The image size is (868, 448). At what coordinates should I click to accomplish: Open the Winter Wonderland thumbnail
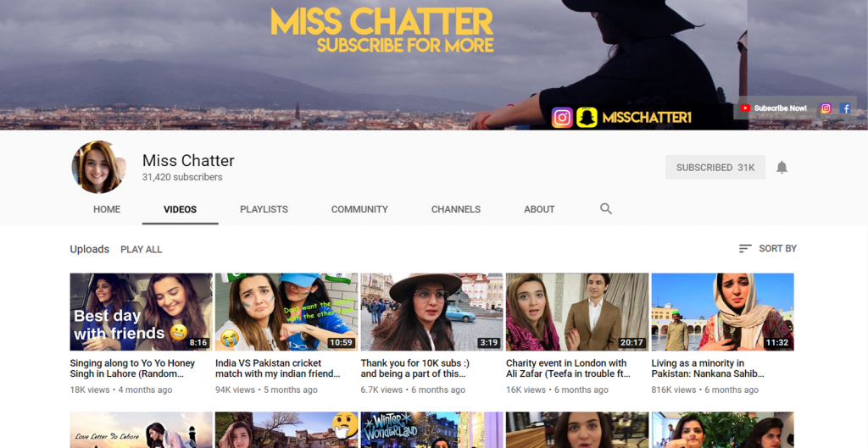pyautogui.click(x=431, y=429)
